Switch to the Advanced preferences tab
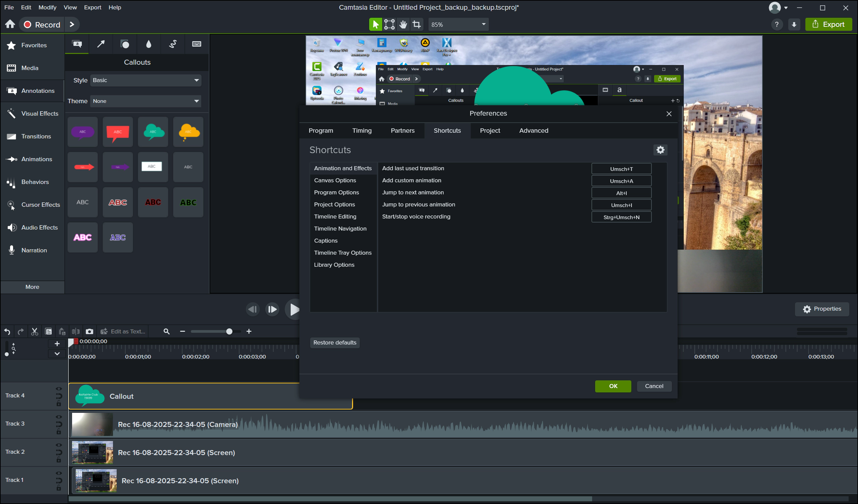The image size is (858, 504). pyautogui.click(x=533, y=131)
